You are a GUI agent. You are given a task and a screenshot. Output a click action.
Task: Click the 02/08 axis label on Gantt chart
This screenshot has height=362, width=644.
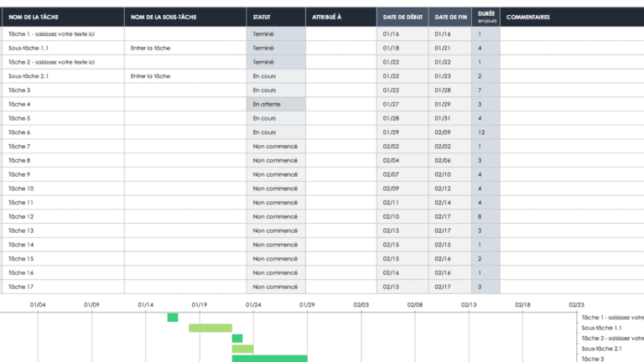[415, 304]
